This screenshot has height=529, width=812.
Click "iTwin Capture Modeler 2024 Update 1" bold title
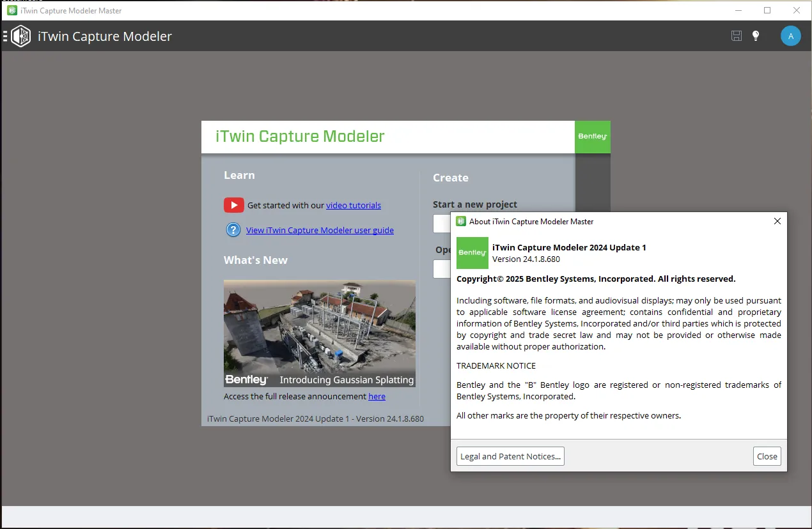(x=569, y=247)
